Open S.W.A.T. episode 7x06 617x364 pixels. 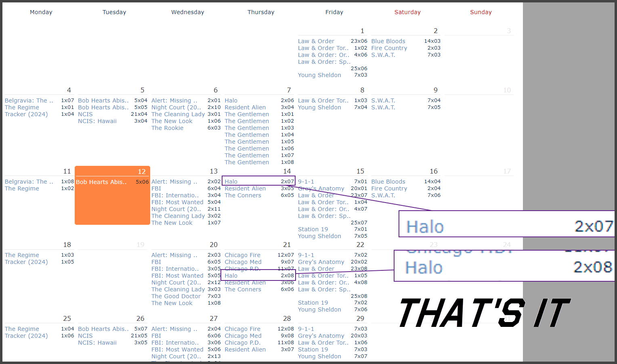tap(383, 195)
